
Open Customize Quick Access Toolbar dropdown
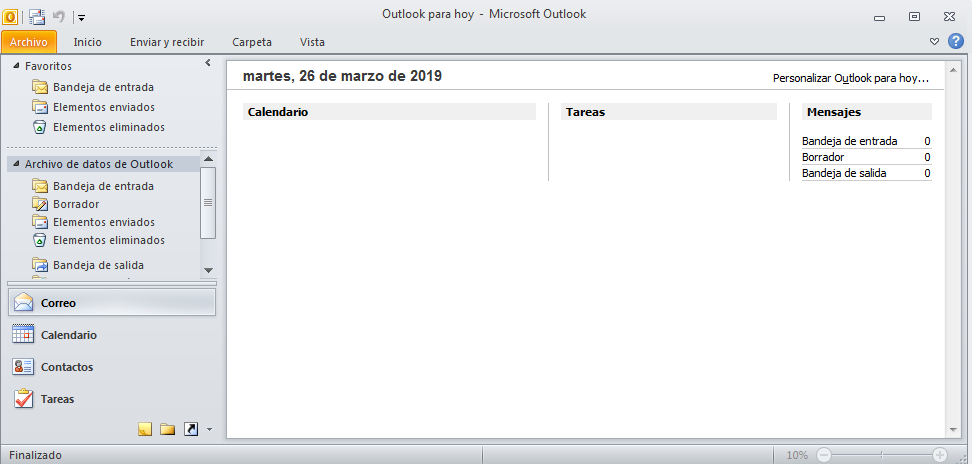coord(82,17)
